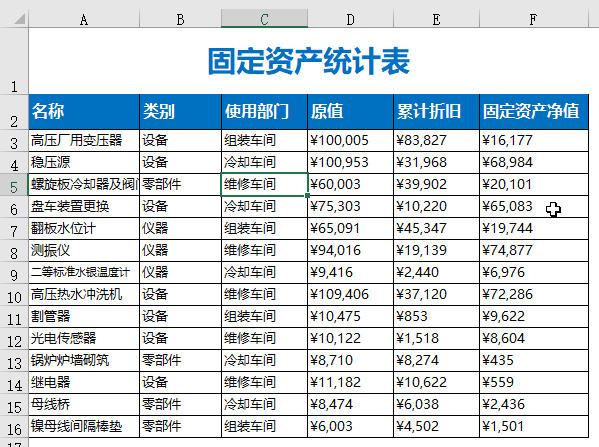Select row 16 header
This screenshot has width=599, height=447.
14,428
